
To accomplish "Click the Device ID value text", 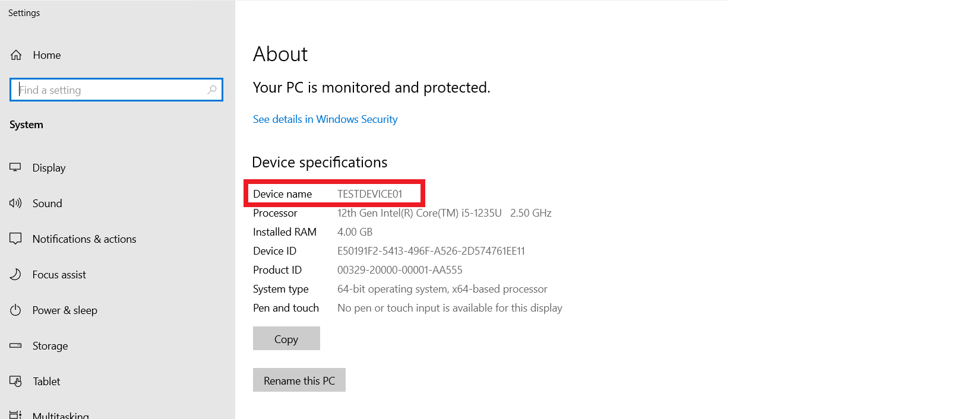I will click(430, 250).
